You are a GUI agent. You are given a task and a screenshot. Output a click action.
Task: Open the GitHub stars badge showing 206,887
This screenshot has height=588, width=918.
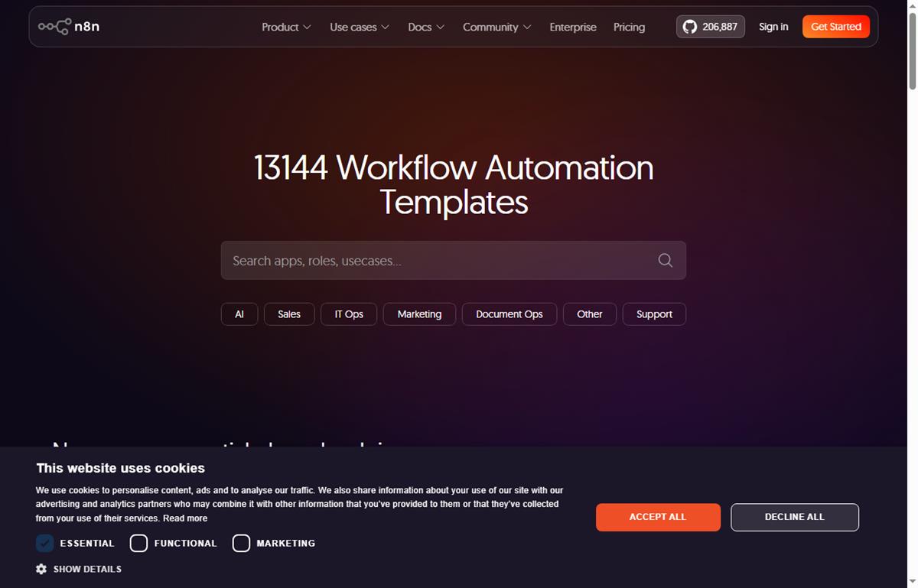point(711,27)
